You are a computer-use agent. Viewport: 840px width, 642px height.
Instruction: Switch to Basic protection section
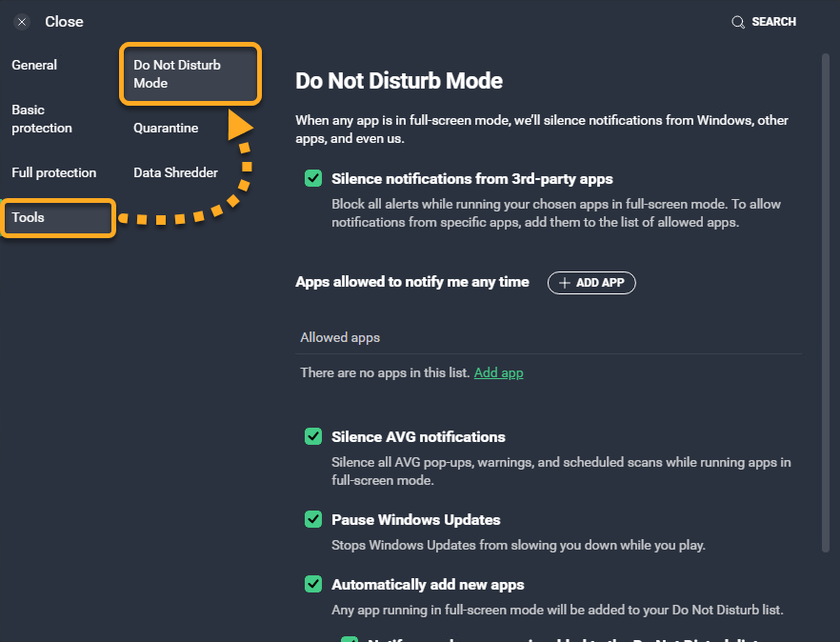click(x=42, y=119)
